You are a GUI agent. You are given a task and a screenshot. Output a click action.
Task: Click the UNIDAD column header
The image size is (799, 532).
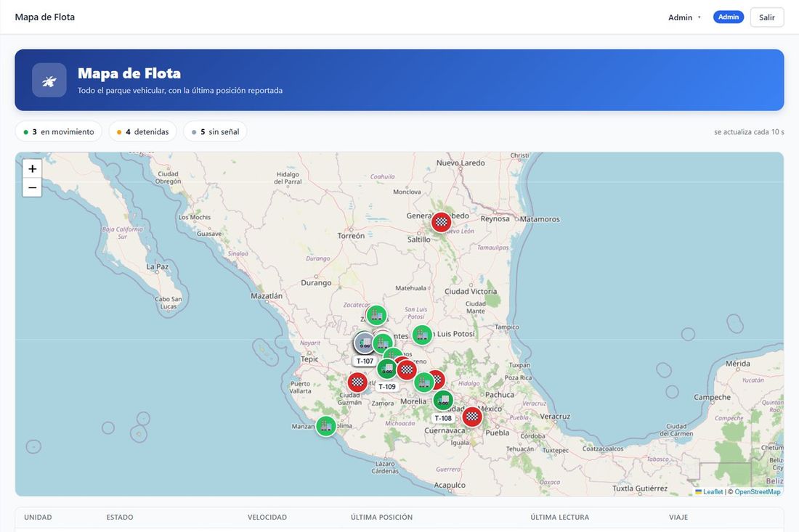38,517
